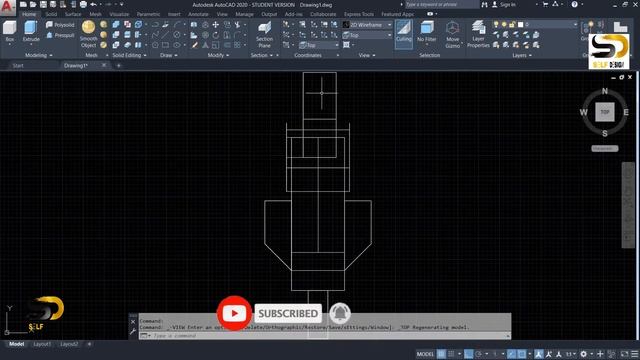Toggle MODEL space button in status bar
The image size is (640, 360).
pyautogui.click(x=425, y=354)
